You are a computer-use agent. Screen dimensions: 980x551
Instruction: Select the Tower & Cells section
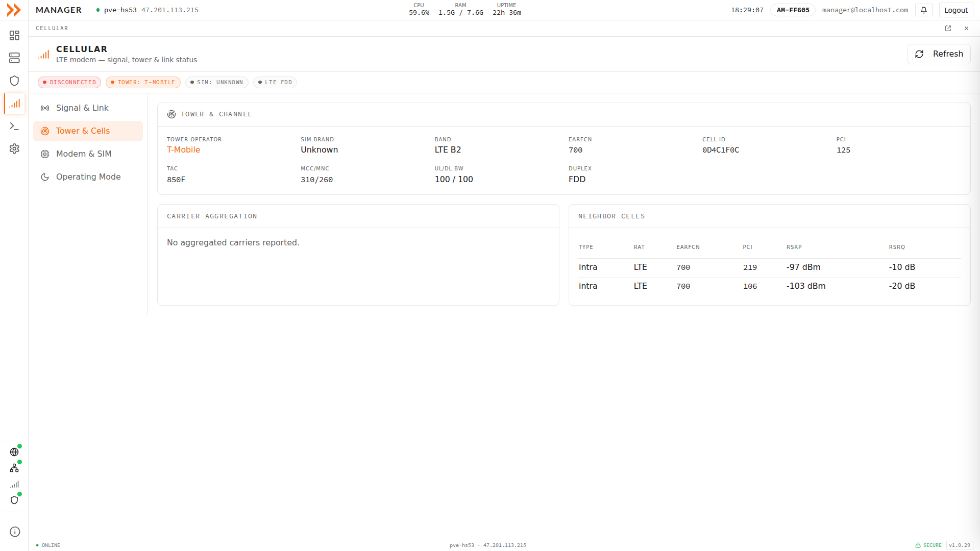pyautogui.click(x=88, y=131)
